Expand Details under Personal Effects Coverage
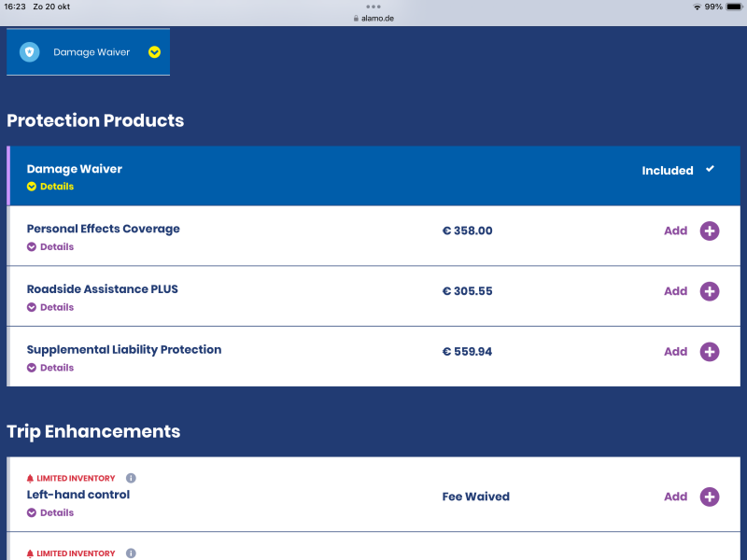 50,247
